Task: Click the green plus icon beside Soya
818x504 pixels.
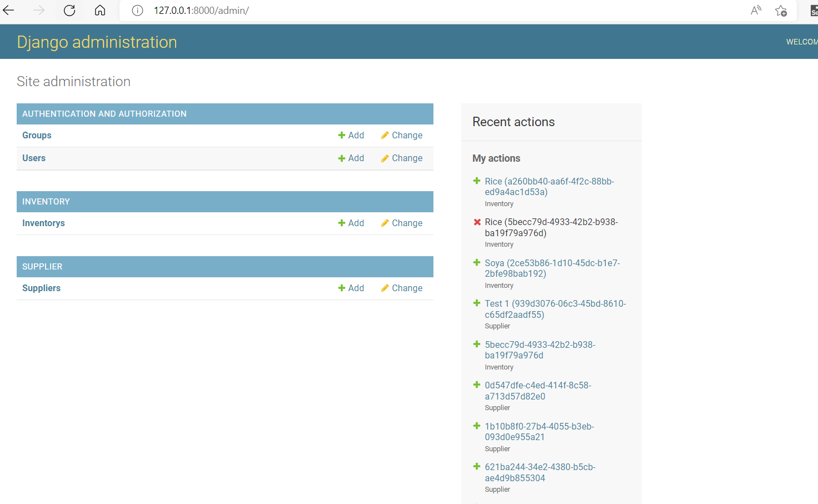Action: 477,263
